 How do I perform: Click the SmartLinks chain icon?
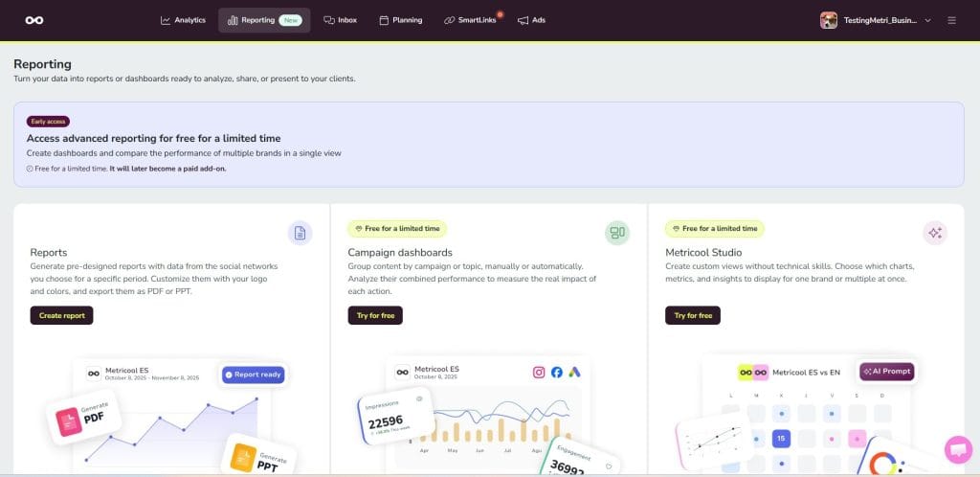coord(450,21)
